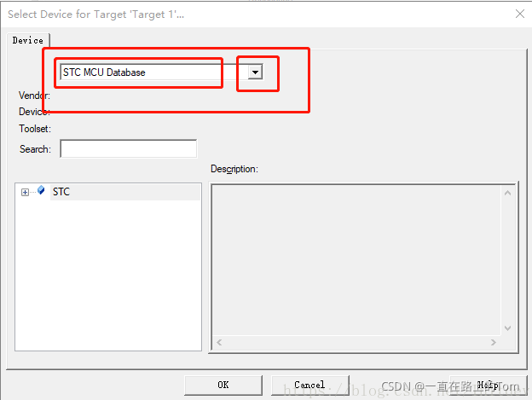Click the empty area of device tree list
The image size is (532, 400).
pyautogui.click(x=108, y=275)
